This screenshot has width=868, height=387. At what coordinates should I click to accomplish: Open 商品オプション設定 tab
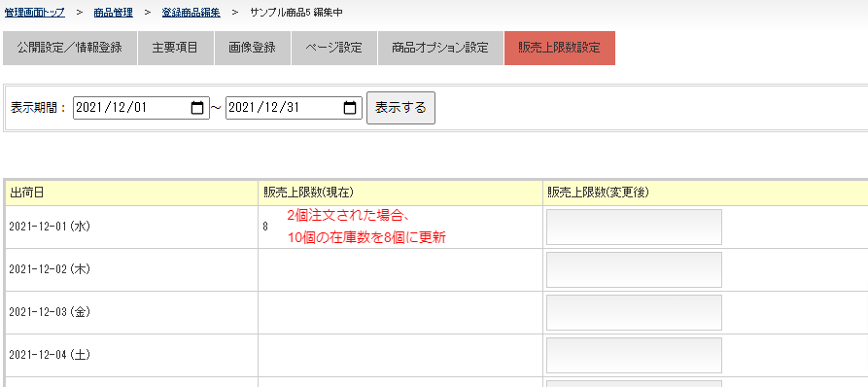tap(440, 49)
